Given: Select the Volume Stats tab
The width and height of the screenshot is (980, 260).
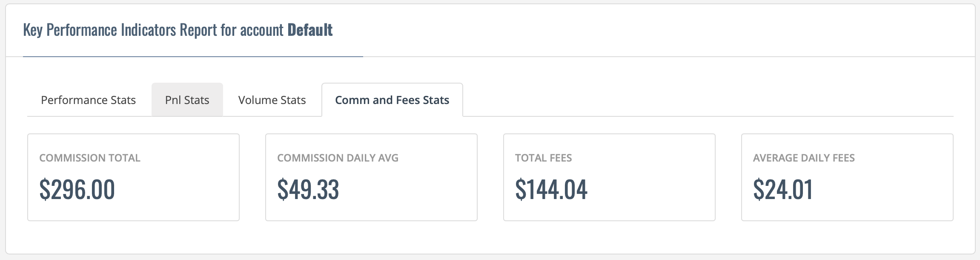Looking at the screenshot, I should (272, 100).
